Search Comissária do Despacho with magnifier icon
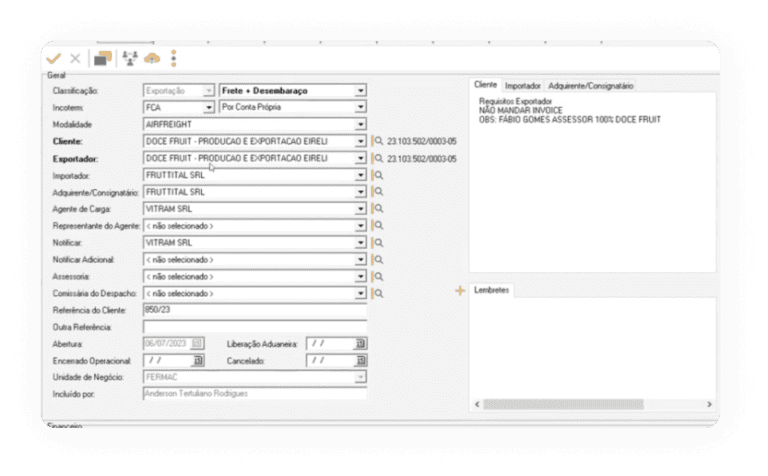 (x=378, y=293)
